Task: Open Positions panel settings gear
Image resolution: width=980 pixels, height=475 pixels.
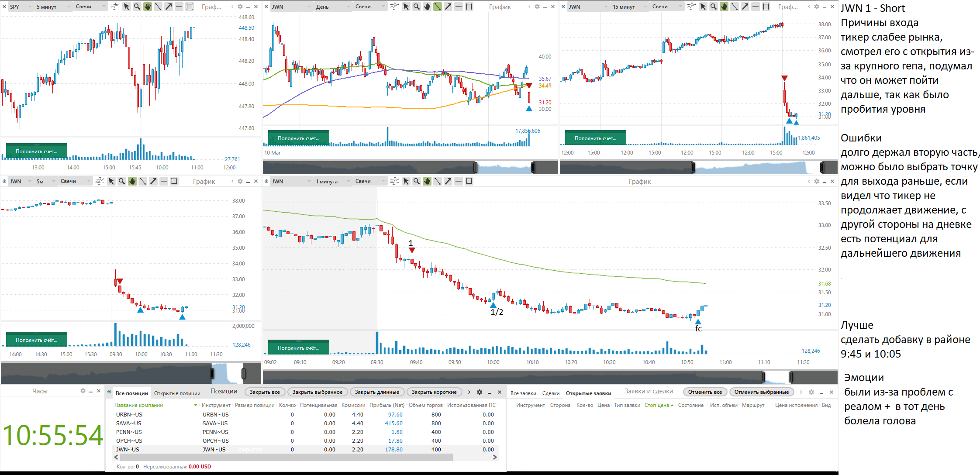Action: point(480,392)
